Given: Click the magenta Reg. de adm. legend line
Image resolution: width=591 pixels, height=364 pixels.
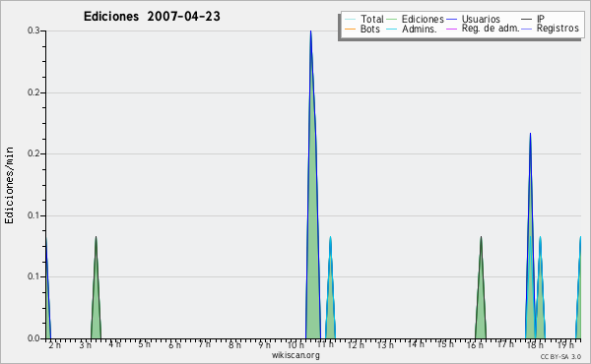Looking at the screenshot, I should click(451, 29).
